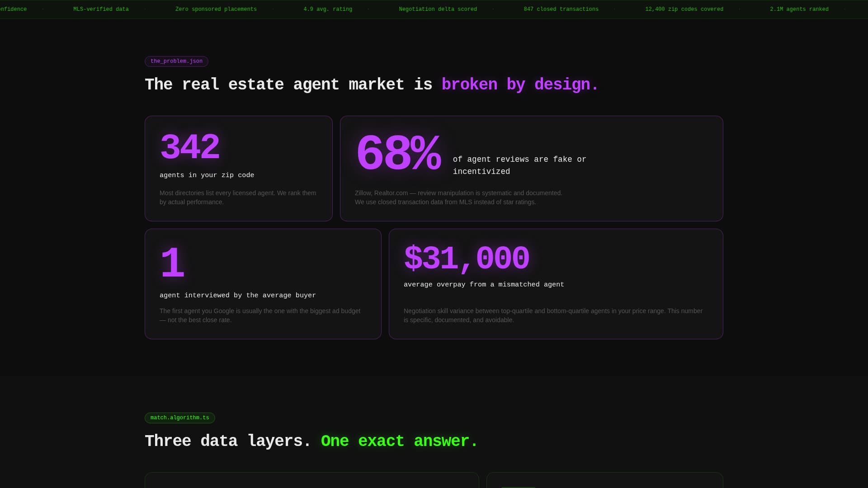Click ticker item '4.9 avg. rating'

coord(328,9)
